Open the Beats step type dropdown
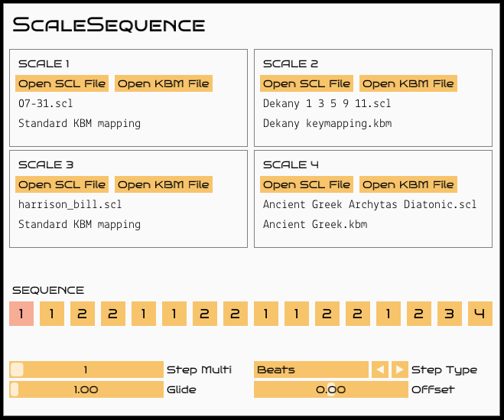The height and width of the screenshot is (420, 504). pos(311,370)
